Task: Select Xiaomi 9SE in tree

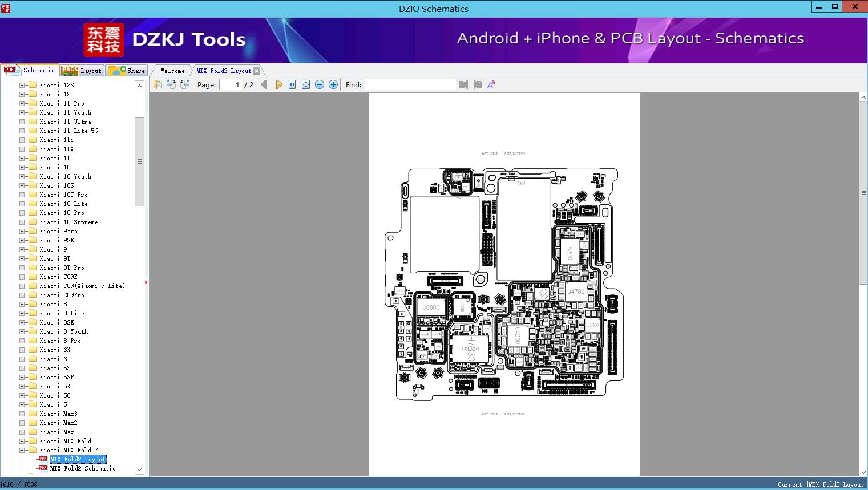Action: click(56, 240)
